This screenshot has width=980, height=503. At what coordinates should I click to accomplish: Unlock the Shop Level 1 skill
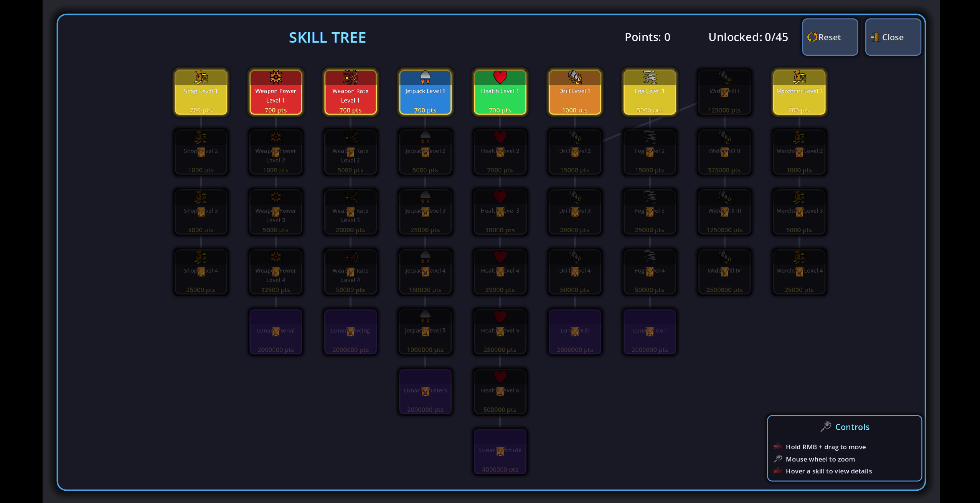201,92
